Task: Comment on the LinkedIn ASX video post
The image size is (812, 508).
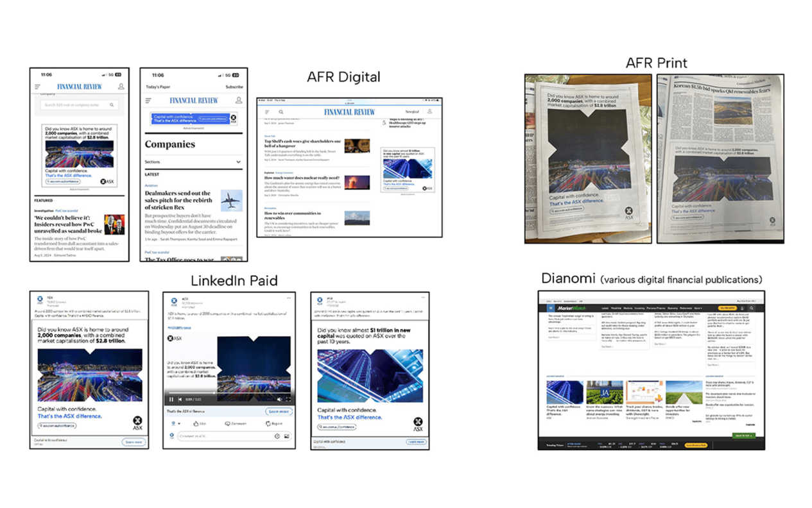Action: point(236,424)
